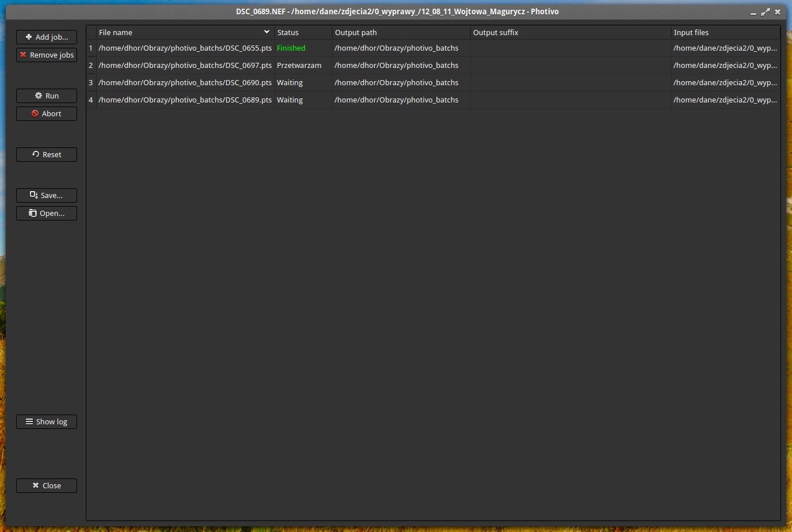
Task: Sort by the File name column header
Action: 185,32
